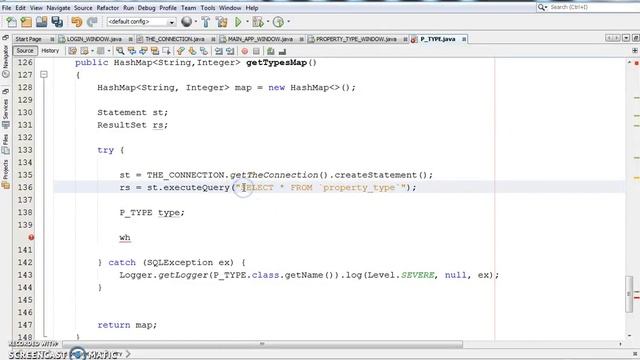Click the Find Previous Occurrence editor icon
This screenshot has height=360, width=640.
pos(131,51)
